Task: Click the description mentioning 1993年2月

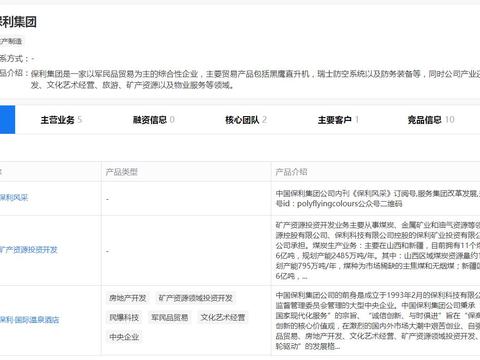Action: pos(378,320)
